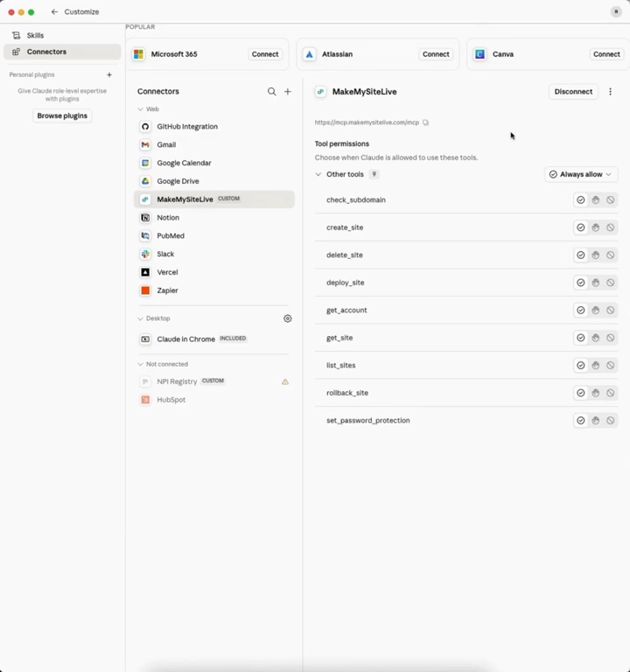Collapse the Web connectors group
Viewport: 630px width, 672px height.
pyautogui.click(x=148, y=109)
